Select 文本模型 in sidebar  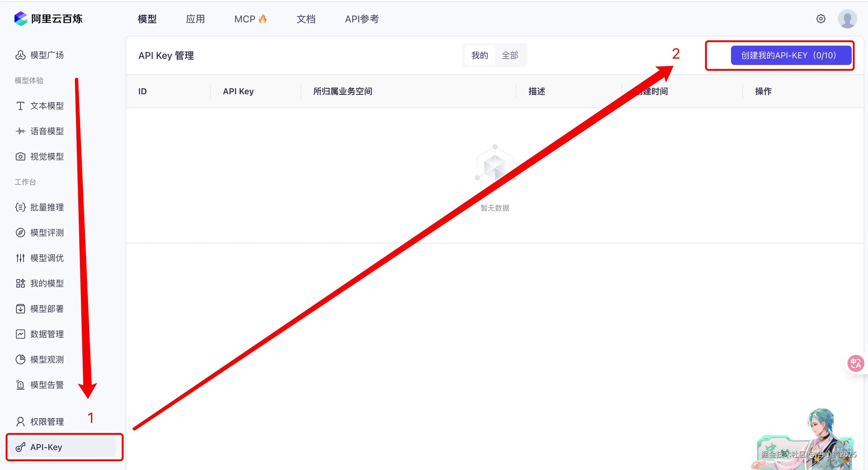click(46, 106)
